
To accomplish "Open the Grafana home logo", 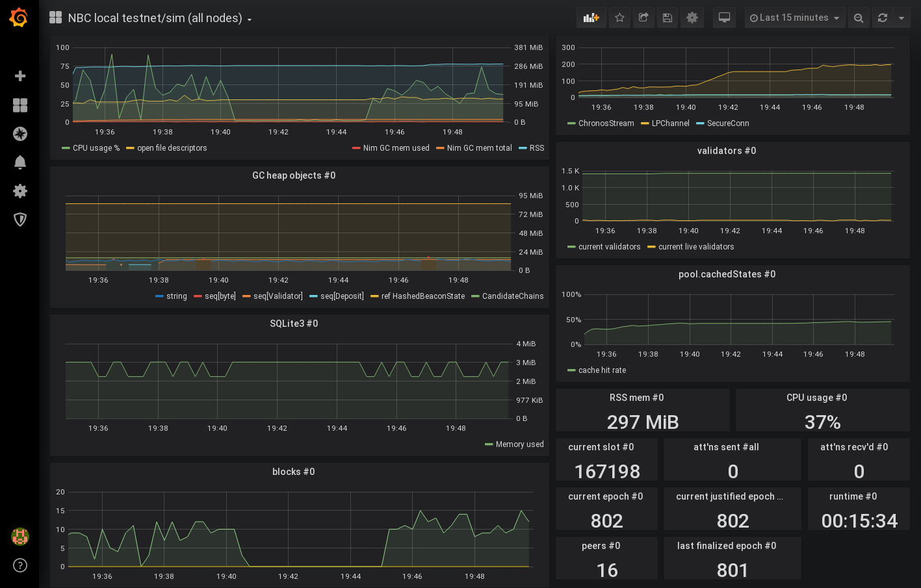I will tap(19, 18).
